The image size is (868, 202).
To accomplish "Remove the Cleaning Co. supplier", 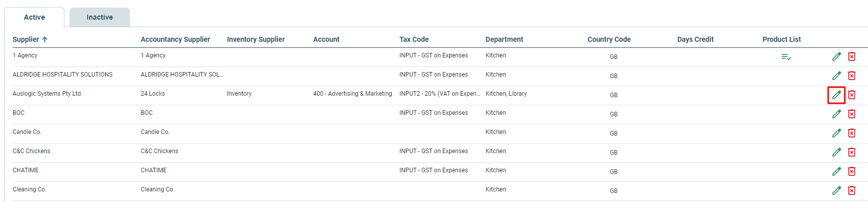I will pos(852,190).
